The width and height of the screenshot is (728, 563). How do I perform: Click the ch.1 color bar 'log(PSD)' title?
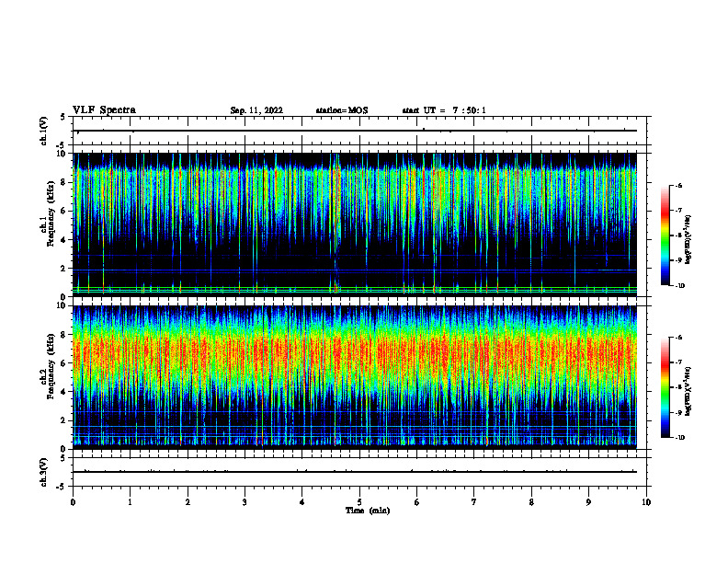(689, 239)
